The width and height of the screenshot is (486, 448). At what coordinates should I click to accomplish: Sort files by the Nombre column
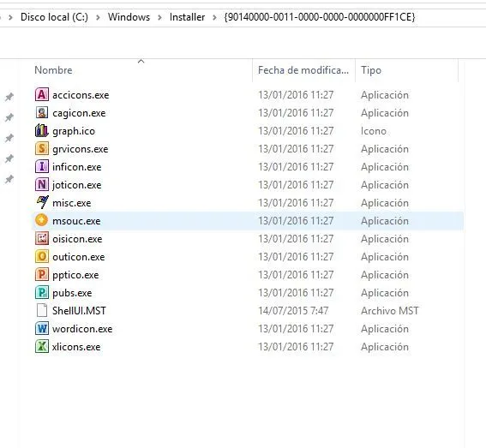[x=53, y=70]
